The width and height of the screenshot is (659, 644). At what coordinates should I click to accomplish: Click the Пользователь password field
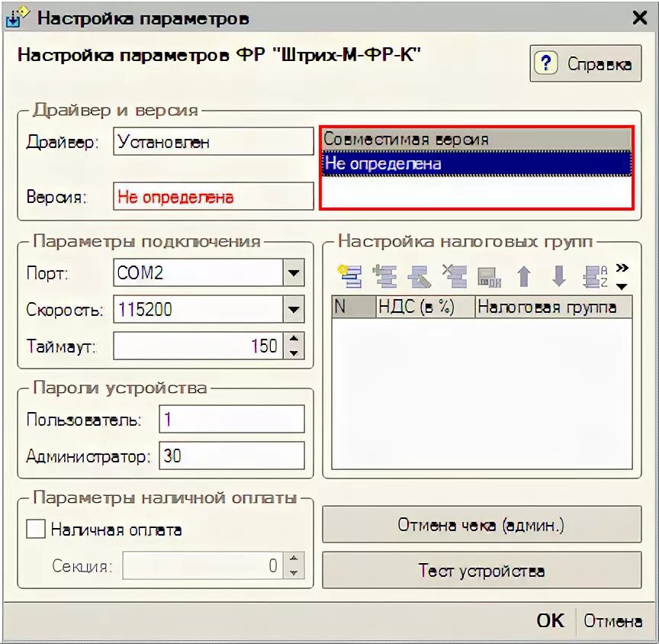coord(232,419)
